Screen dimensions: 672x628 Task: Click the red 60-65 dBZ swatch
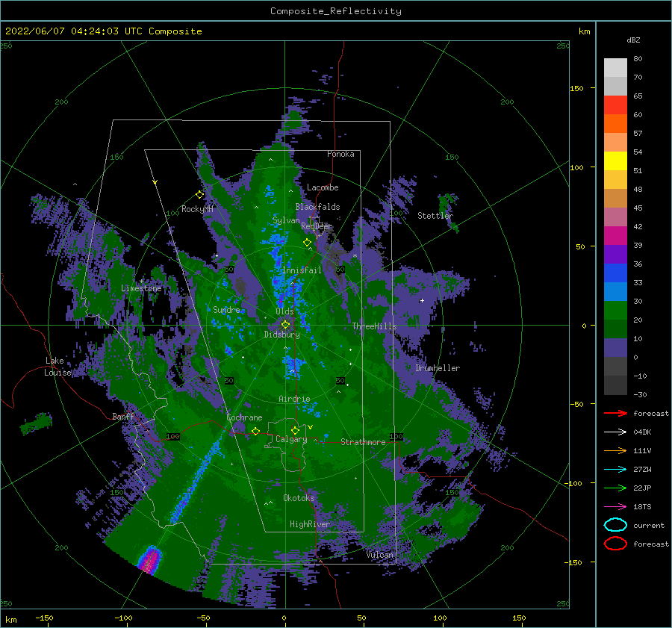click(x=615, y=105)
